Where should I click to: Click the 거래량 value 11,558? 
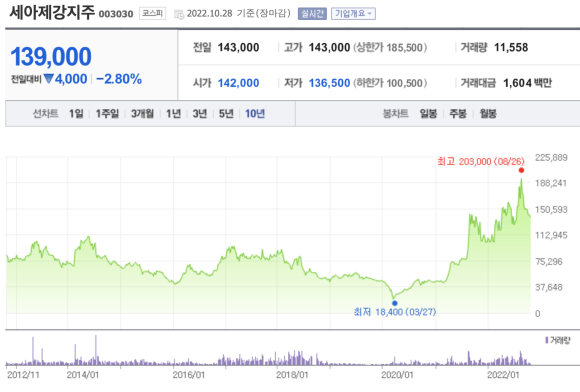[x=511, y=47]
